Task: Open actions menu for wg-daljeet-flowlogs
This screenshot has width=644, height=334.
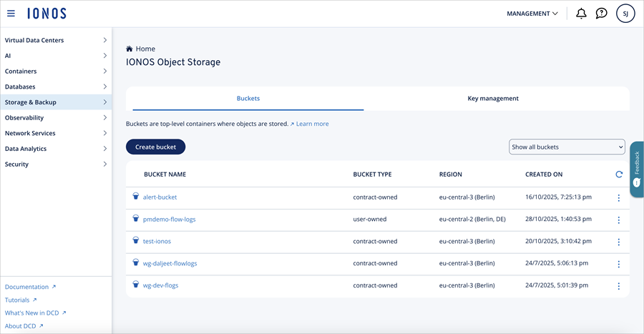Action: pyautogui.click(x=618, y=264)
